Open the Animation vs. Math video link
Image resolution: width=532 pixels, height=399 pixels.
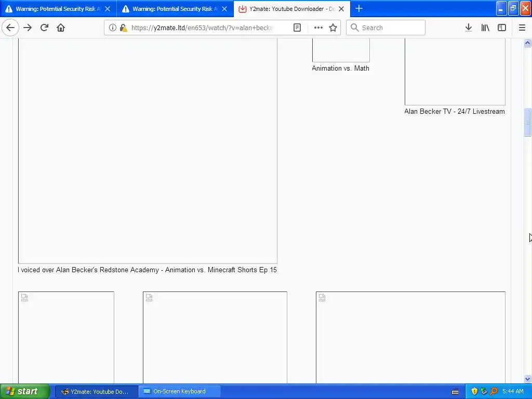[340, 68]
